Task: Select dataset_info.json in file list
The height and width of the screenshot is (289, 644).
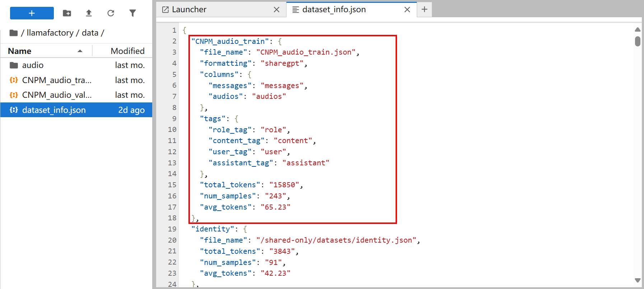Action: tap(54, 110)
